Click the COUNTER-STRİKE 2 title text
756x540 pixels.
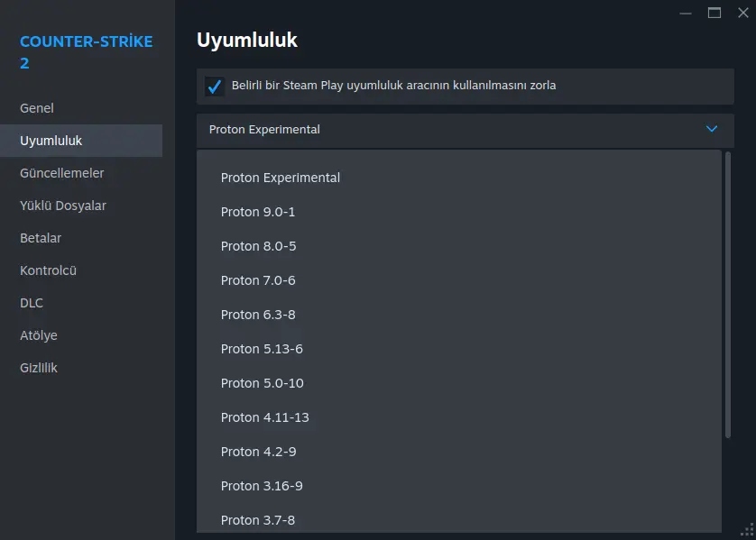pos(87,52)
